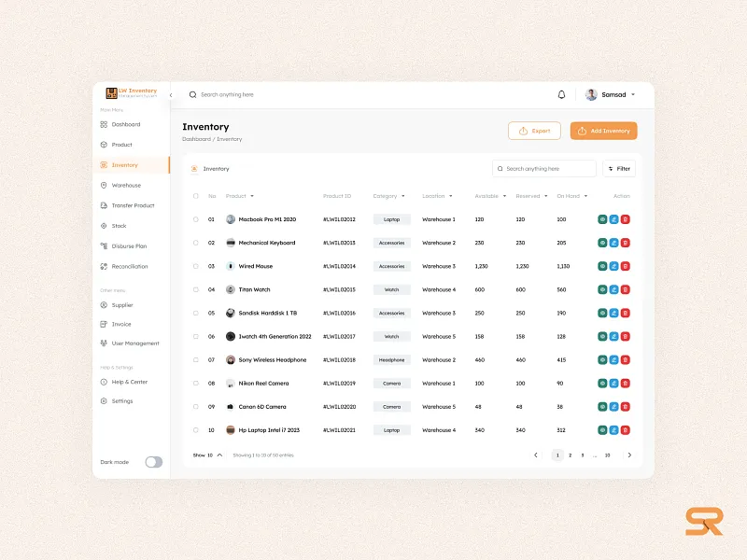Open the Filter options
The height and width of the screenshot is (560, 747).
pos(618,168)
